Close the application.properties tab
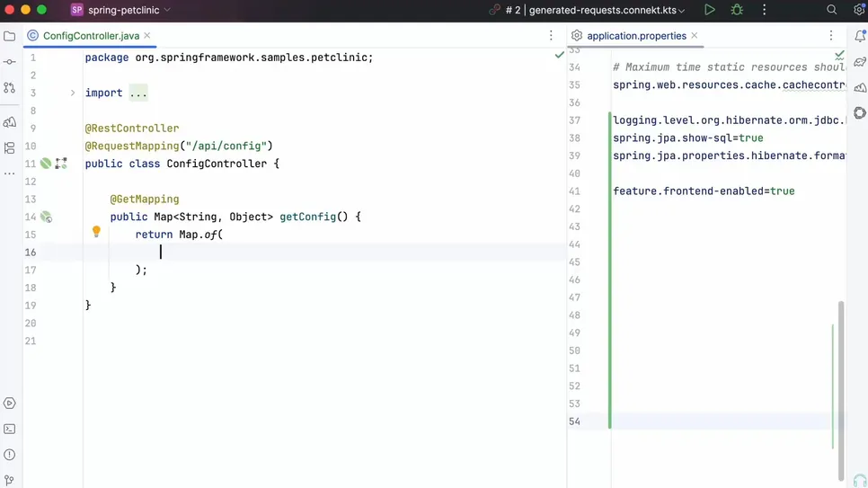868x488 pixels. click(x=695, y=36)
